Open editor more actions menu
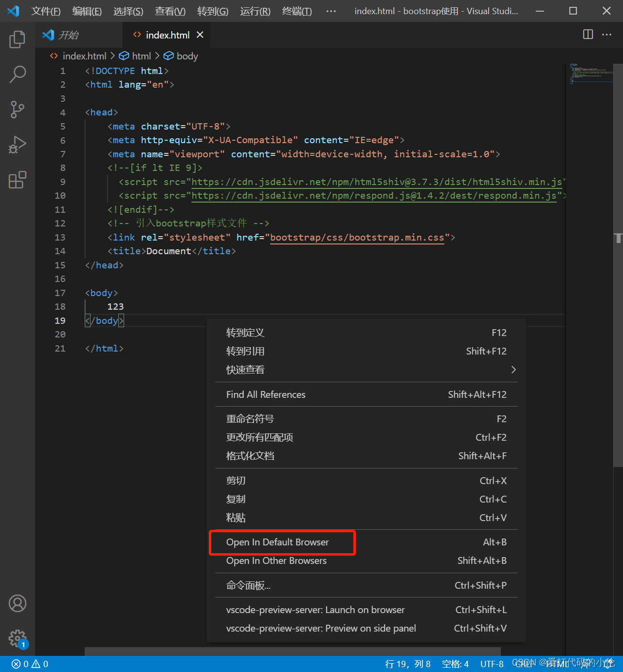Viewport: 623px width, 672px height. [x=606, y=35]
